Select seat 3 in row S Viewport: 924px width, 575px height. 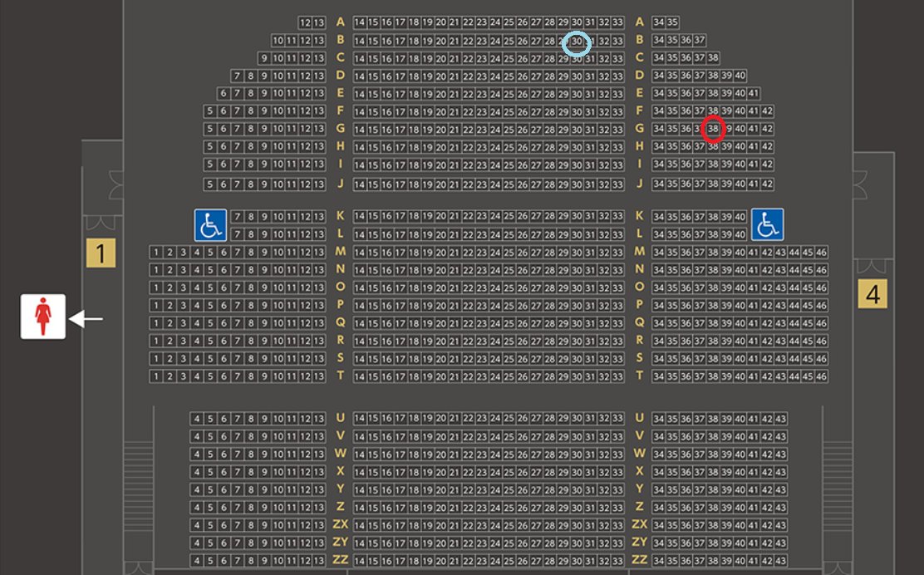[183, 358]
